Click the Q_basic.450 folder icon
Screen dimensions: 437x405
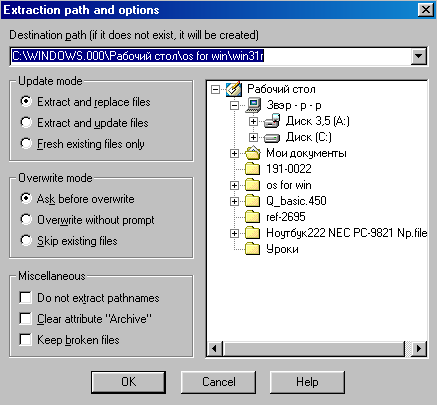253,201
